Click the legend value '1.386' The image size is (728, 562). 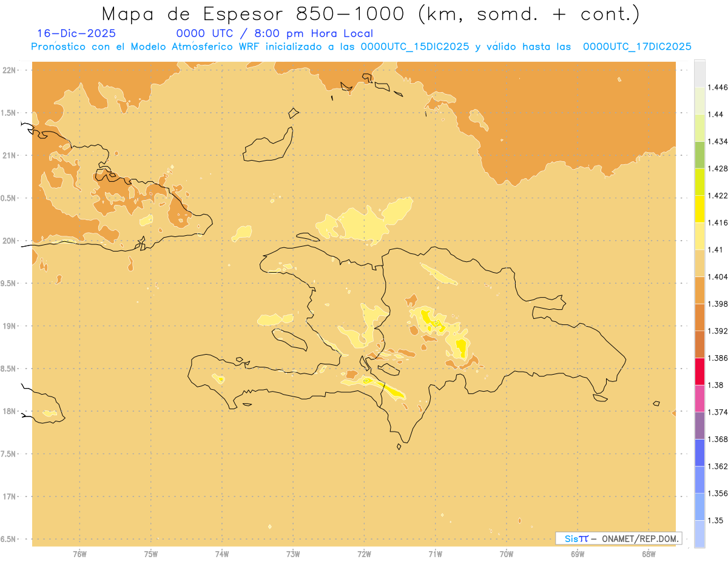pyautogui.click(x=718, y=358)
